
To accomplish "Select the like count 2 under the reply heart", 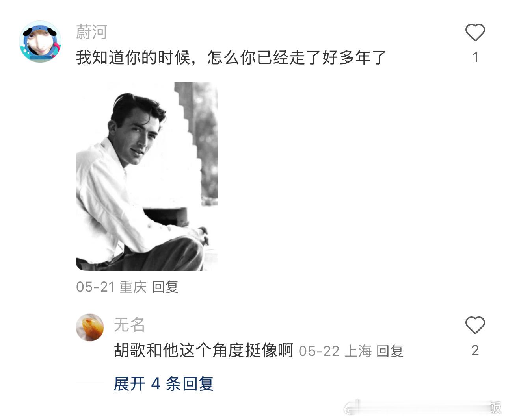I will point(475,350).
